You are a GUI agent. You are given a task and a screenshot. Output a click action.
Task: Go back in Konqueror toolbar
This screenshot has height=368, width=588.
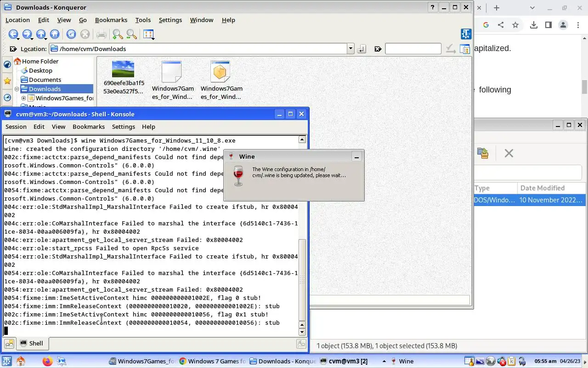(x=13, y=34)
